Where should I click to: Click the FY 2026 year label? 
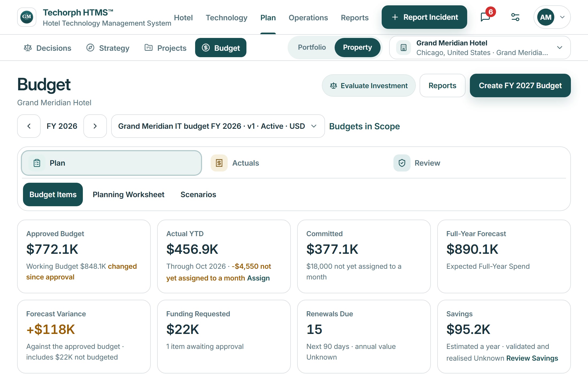pyautogui.click(x=62, y=126)
